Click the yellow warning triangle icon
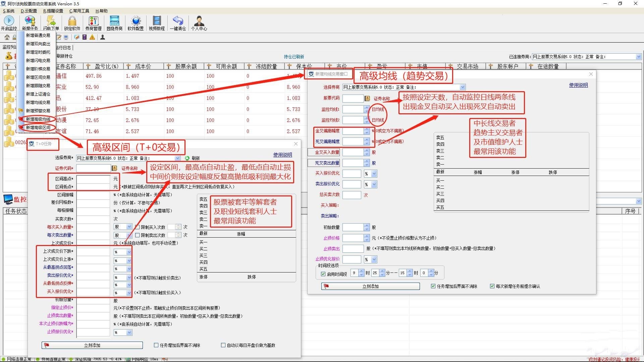The height and width of the screenshot is (362, 644). pos(92,37)
